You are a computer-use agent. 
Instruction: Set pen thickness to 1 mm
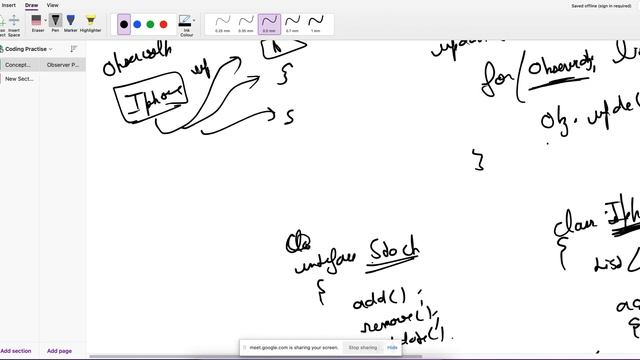[316, 24]
